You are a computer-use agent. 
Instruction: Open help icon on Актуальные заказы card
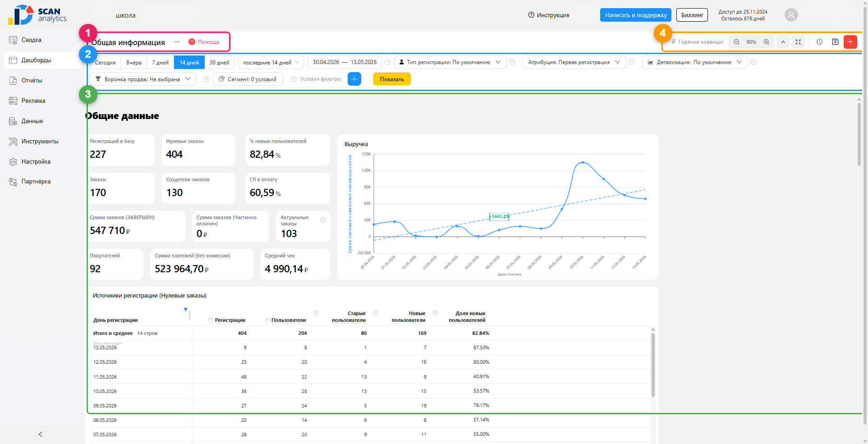(x=323, y=220)
